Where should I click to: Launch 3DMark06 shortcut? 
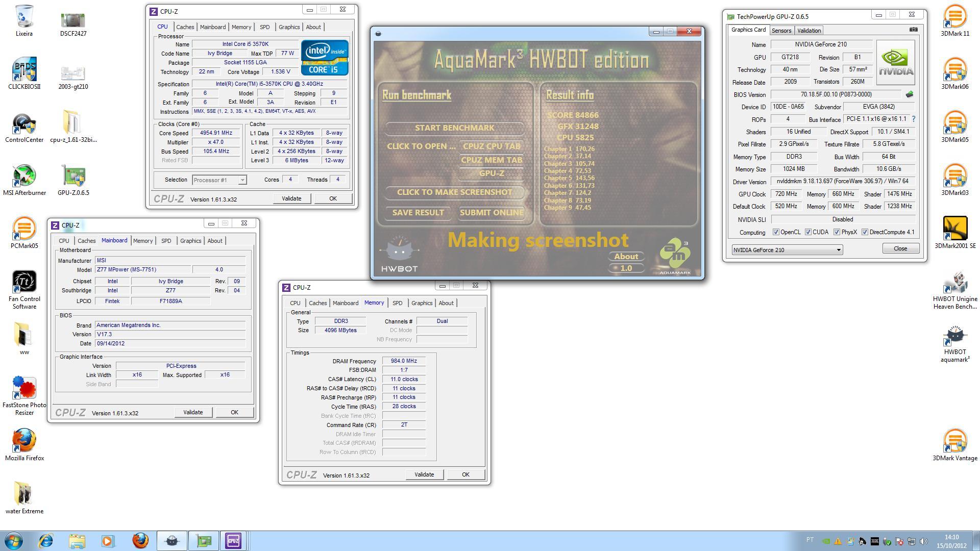click(x=955, y=73)
